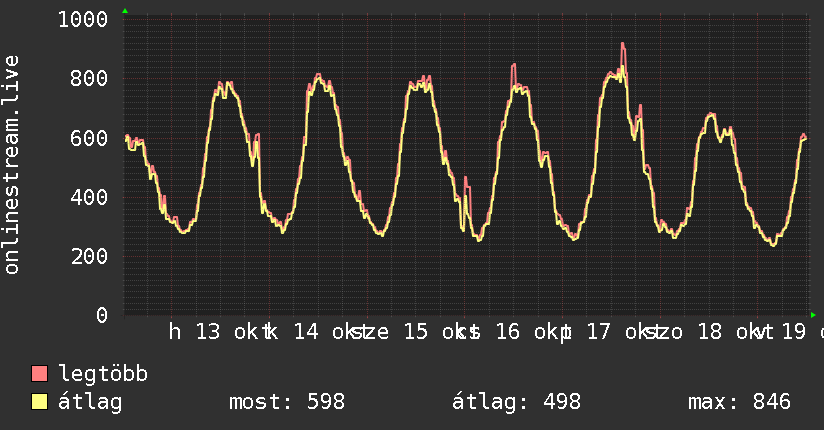The width and height of the screenshot is (824, 430).
Task: Click the 200 y-axis label
Action: tap(90, 255)
